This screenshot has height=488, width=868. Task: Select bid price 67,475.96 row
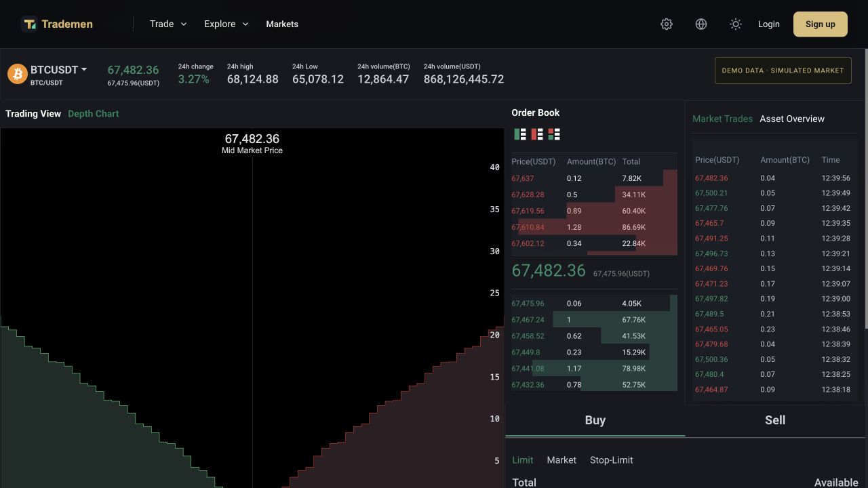(594, 304)
